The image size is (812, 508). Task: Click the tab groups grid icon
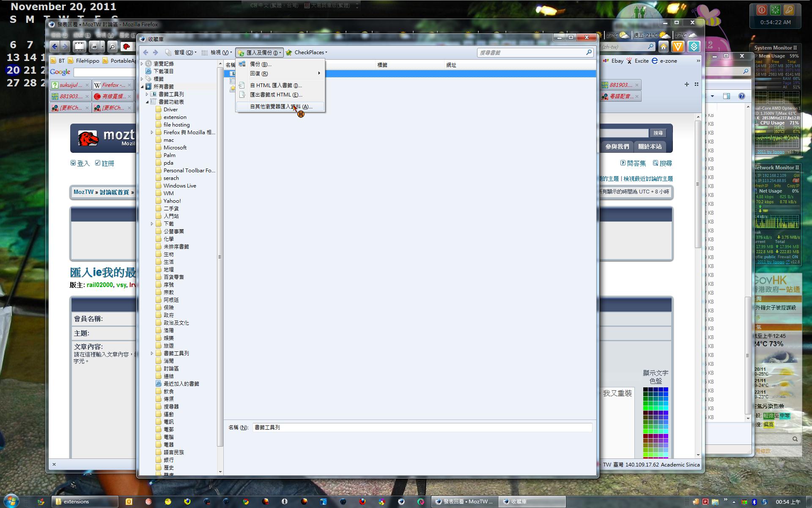pos(697,85)
